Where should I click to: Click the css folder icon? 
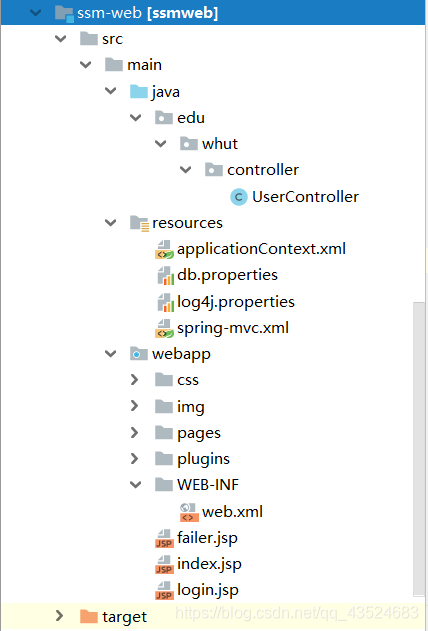pos(164,380)
